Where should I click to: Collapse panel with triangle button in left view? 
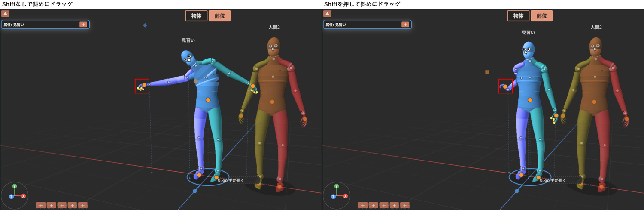click(6, 14)
